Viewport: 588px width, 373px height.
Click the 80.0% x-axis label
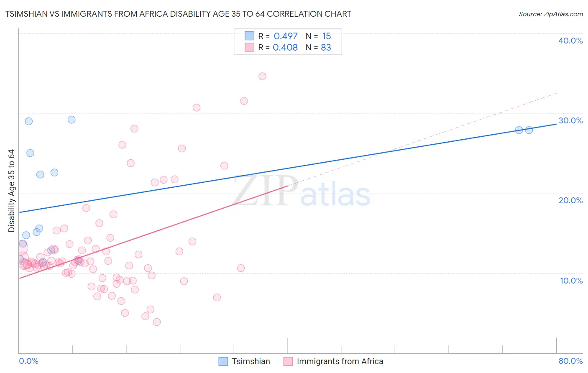[x=570, y=361]
